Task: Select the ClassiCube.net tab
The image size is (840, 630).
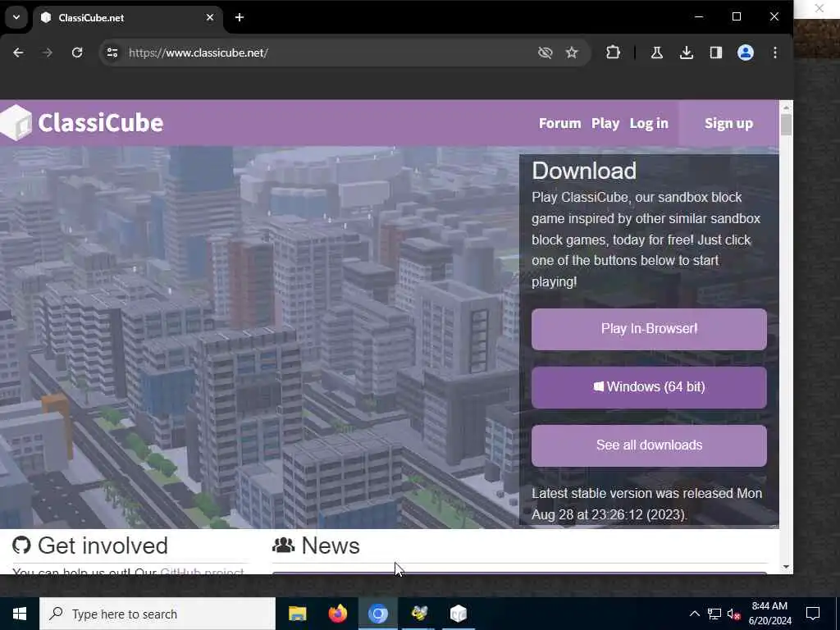Action: [x=128, y=18]
